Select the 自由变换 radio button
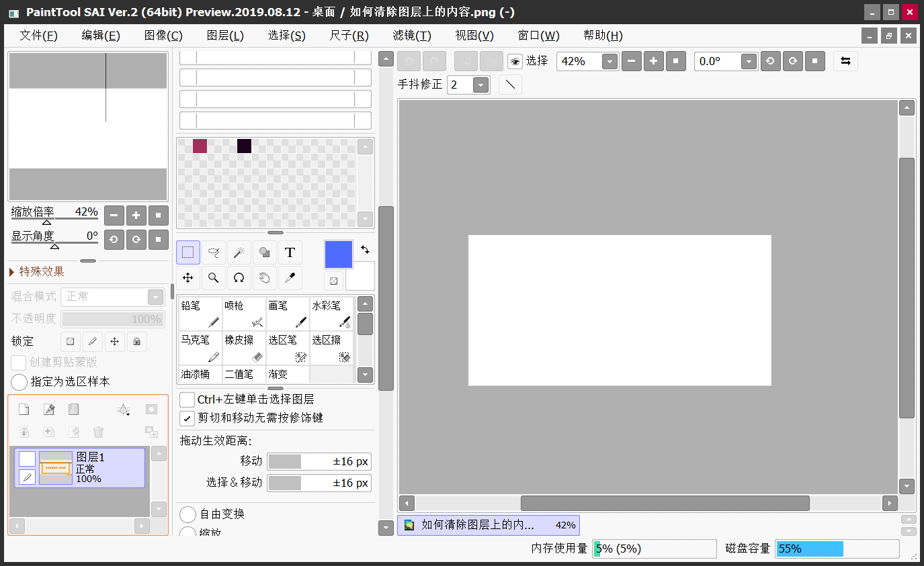This screenshot has width=924, height=566. [188, 514]
